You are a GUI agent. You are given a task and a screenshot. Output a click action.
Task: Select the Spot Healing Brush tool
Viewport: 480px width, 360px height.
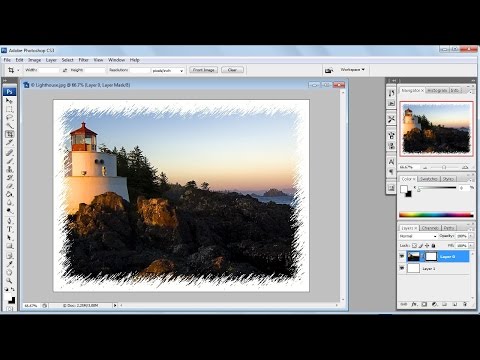coord(9,153)
